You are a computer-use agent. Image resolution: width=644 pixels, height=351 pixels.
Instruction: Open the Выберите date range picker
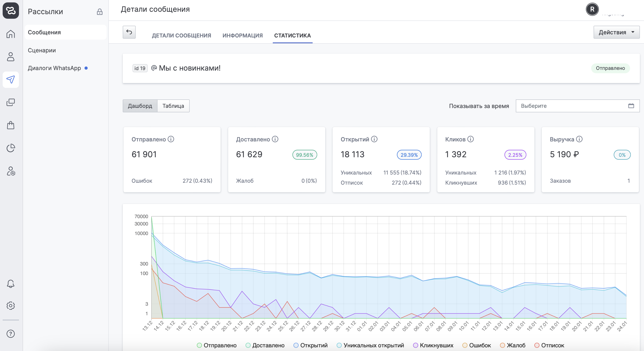(x=577, y=106)
